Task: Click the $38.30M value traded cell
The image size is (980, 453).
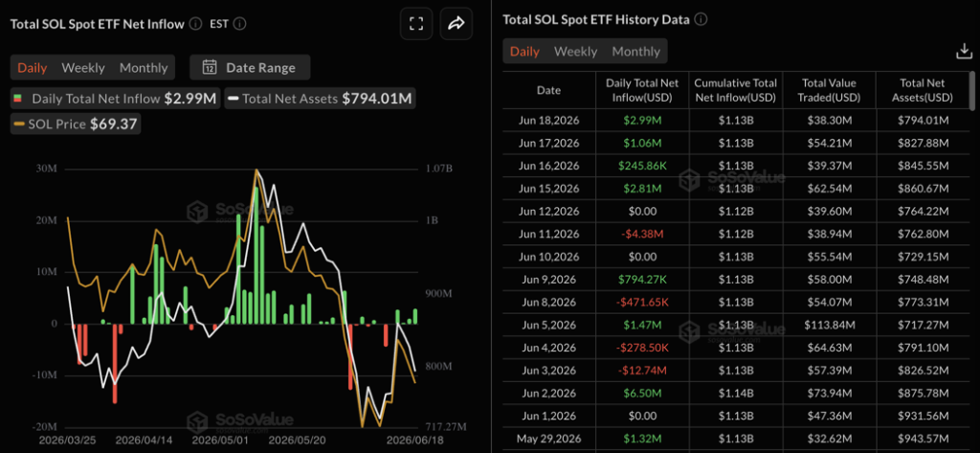Action: [830, 121]
